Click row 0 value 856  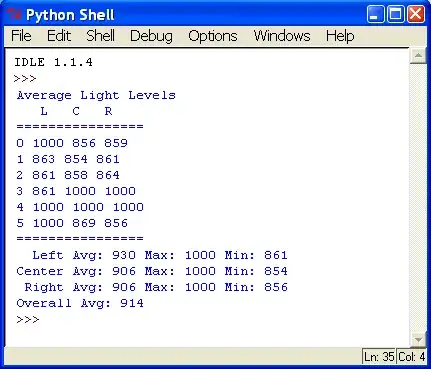[84, 143]
